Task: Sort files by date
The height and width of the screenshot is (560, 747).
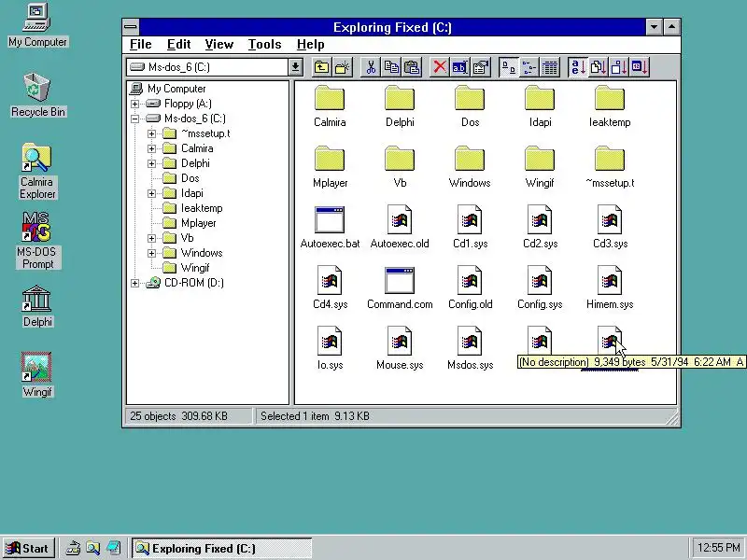Action: pos(640,67)
